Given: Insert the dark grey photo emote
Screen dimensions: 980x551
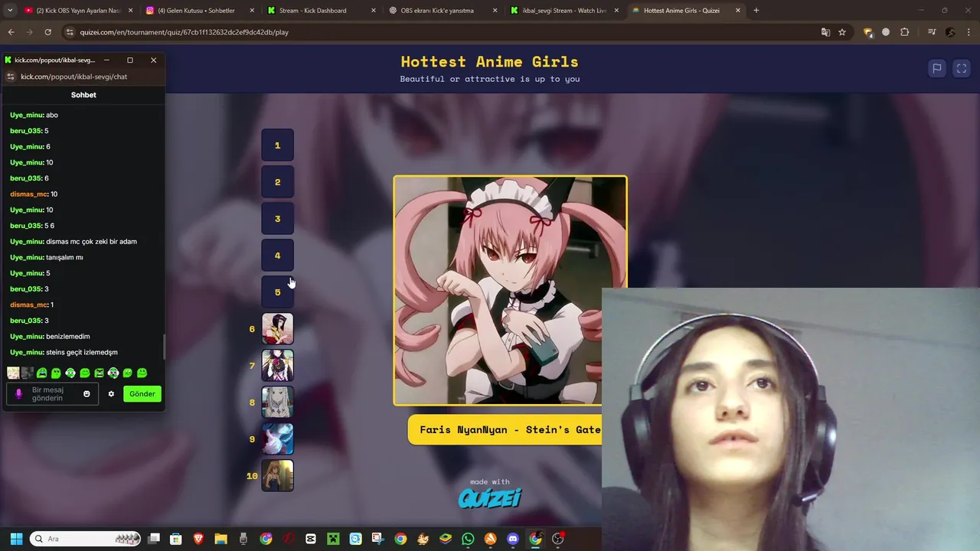Looking at the screenshot, I should pos(28,373).
